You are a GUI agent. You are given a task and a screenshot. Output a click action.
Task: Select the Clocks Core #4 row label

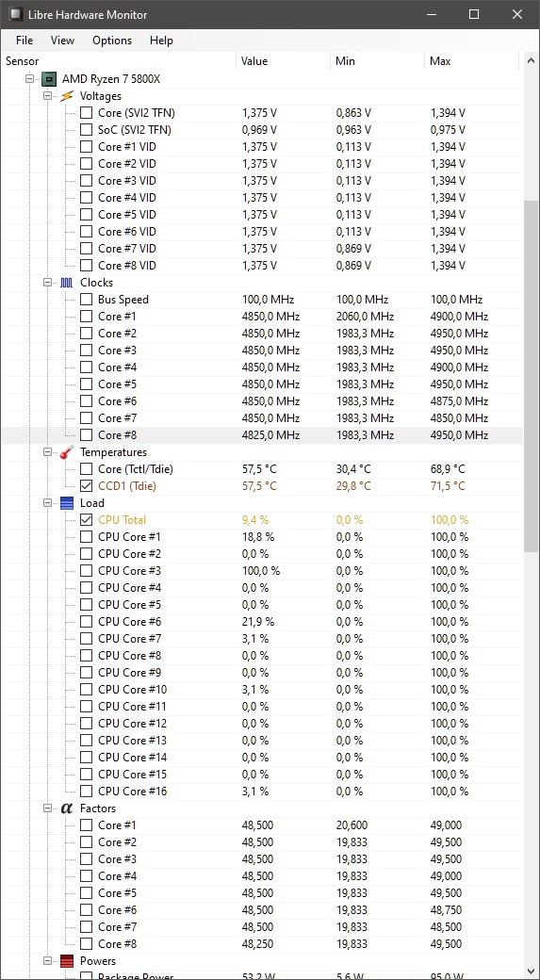click(x=118, y=367)
